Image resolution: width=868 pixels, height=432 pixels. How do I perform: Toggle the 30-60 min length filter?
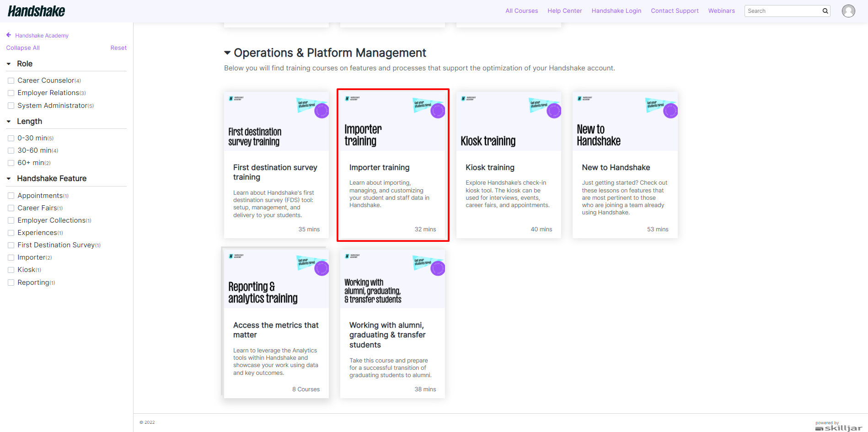click(x=11, y=151)
